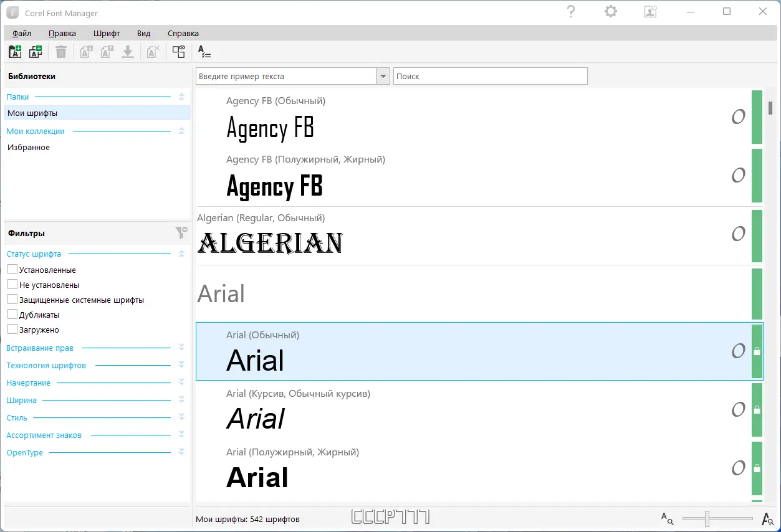This screenshot has width=781, height=532.
Task: Click the Add Collection toolbar icon
Action: (36, 52)
